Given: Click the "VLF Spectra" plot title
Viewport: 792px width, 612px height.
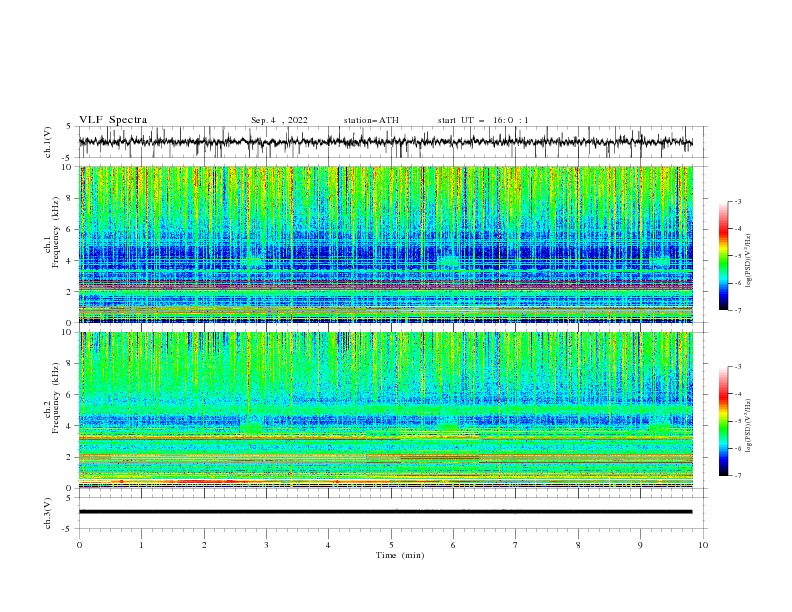Looking at the screenshot, I should [113, 120].
